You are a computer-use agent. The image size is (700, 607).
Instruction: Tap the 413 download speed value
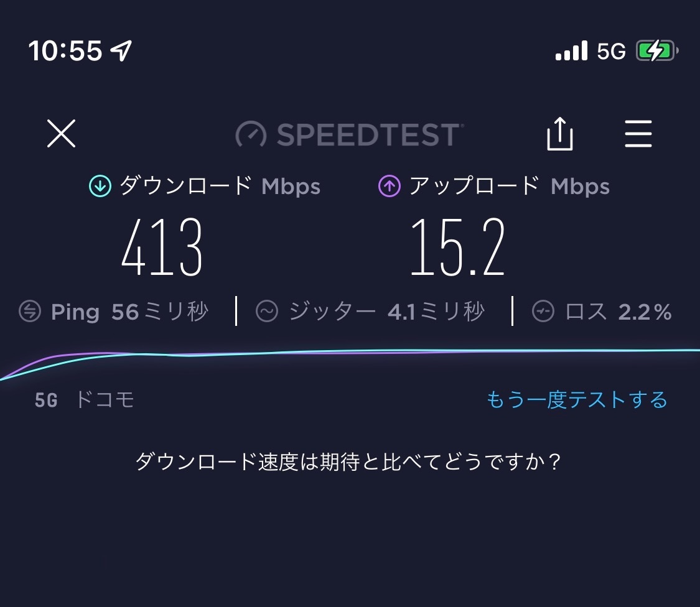pyautogui.click(x=162, y=248)
